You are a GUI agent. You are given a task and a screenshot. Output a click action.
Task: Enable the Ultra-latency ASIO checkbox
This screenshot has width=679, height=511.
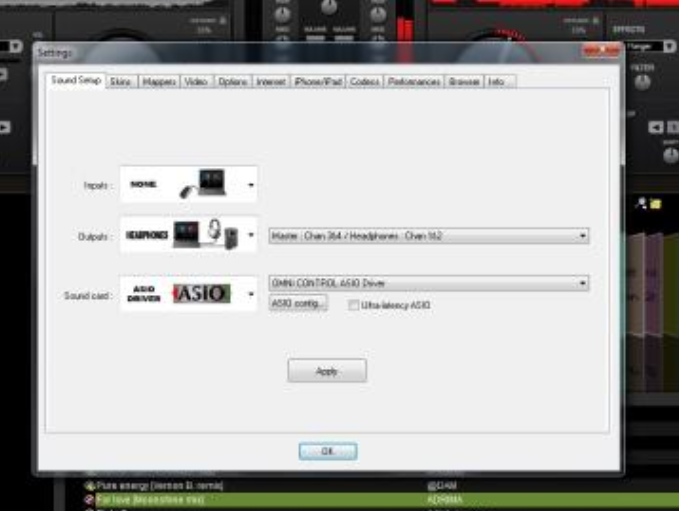(354, 304)
